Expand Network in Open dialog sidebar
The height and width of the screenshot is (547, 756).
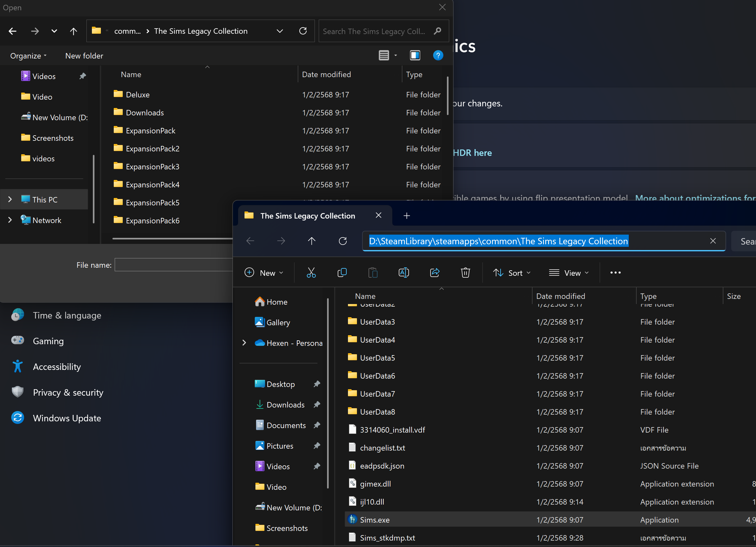[10, 220]
